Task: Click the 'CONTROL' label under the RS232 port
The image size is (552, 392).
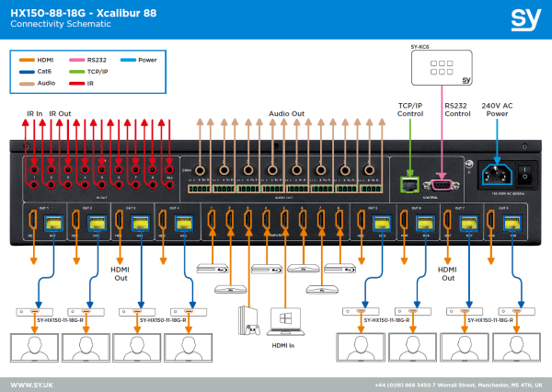Action: click(431, 198)
